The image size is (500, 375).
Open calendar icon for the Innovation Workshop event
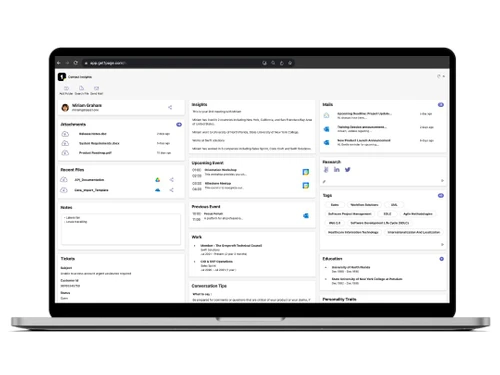(x=306, y=172)
